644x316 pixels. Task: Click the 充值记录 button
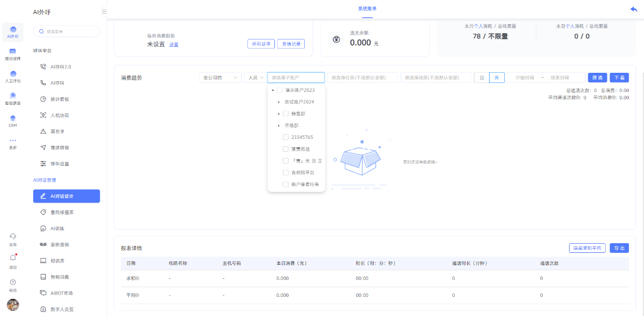pos(291,44)
